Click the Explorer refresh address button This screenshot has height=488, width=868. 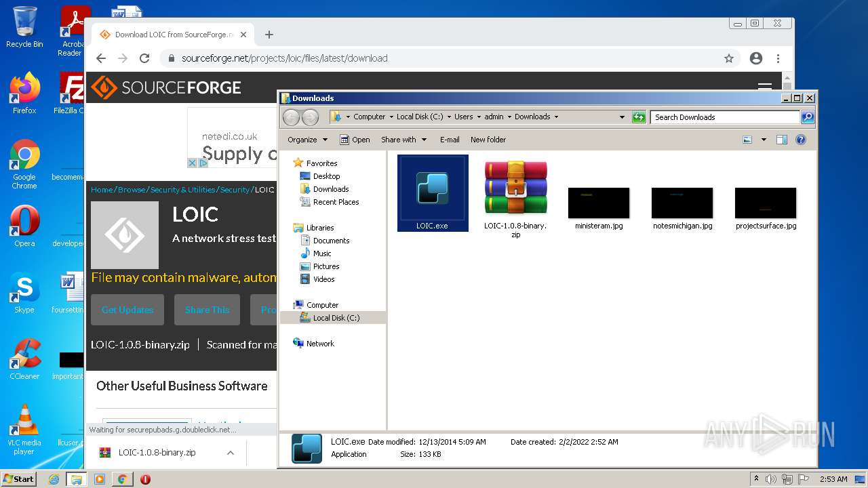coord(639,117)
